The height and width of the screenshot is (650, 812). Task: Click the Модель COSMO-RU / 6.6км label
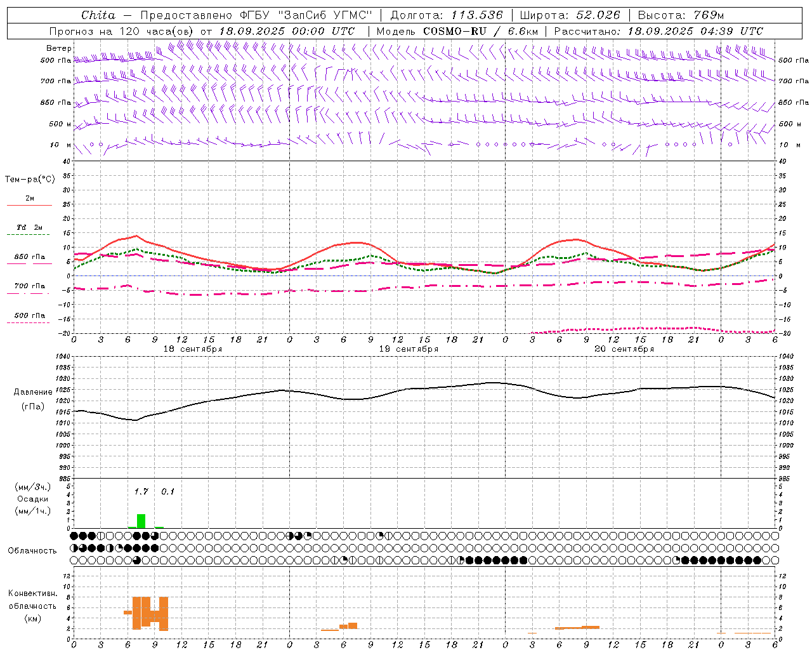coord(457,31)
